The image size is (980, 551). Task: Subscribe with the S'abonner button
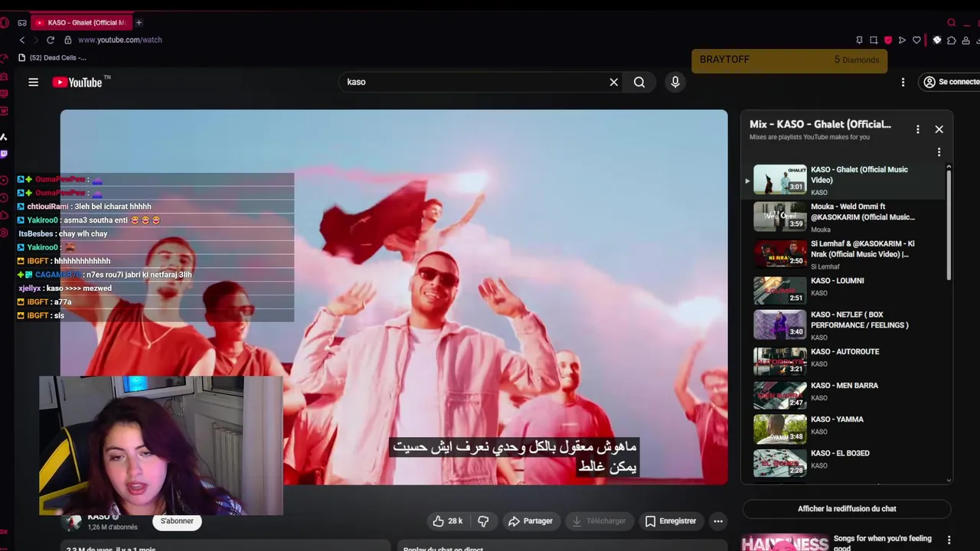tap(177, 521)
